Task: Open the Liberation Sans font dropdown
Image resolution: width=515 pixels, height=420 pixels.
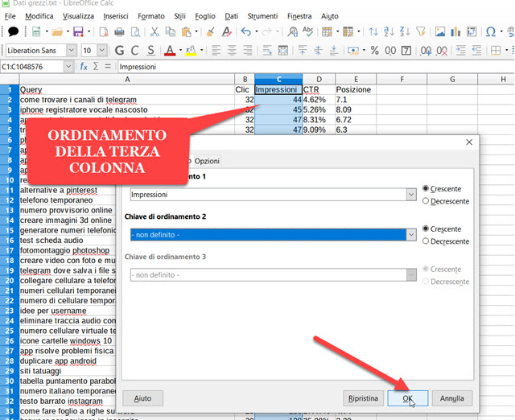Action: click(x=72, y=51)
